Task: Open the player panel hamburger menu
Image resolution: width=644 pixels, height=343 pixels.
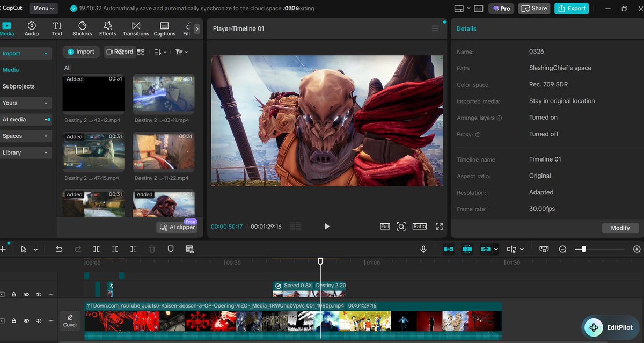Action: 435,28
